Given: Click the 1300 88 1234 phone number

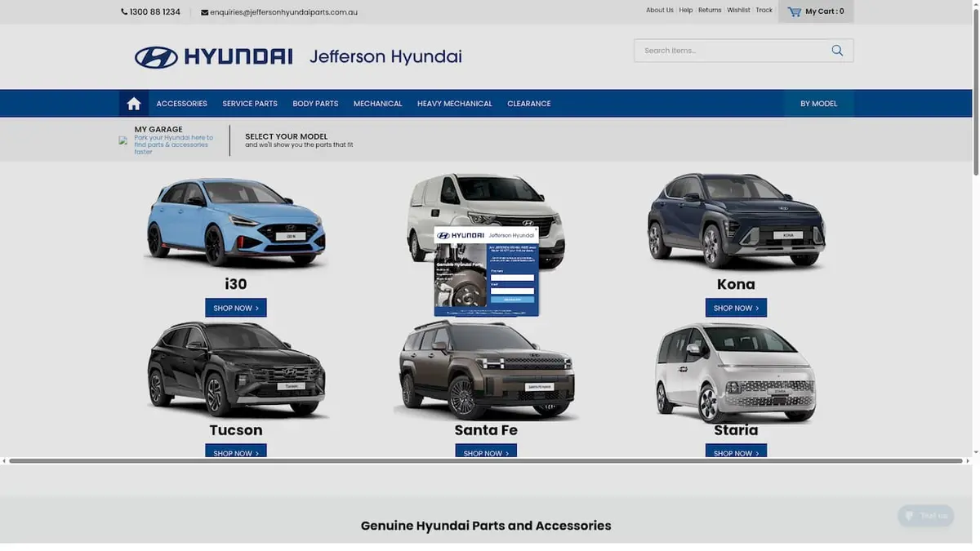Looking at the screenshot, I should click(155, 12).
